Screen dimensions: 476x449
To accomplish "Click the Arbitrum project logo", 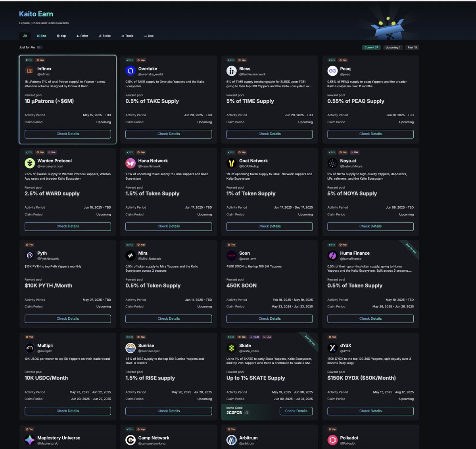I will [232, 440].
